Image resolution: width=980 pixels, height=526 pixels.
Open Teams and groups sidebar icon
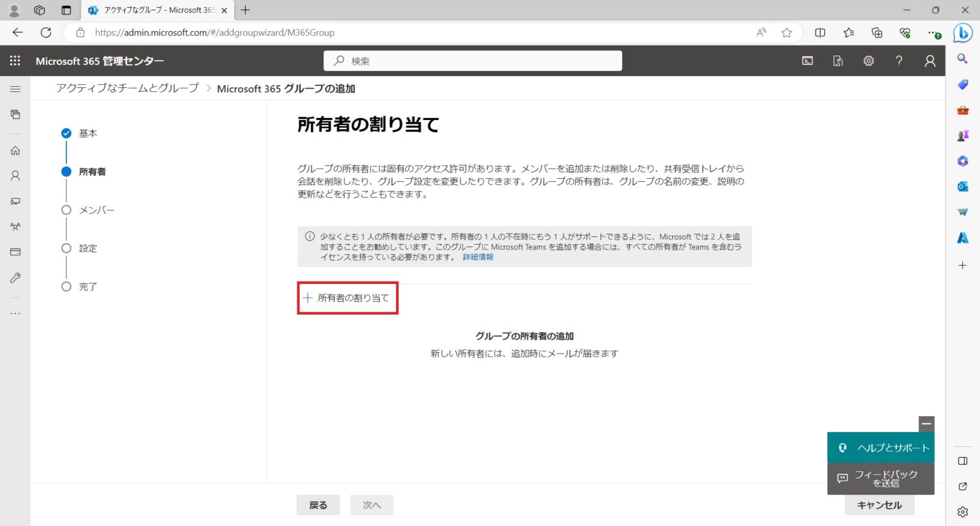15,227
